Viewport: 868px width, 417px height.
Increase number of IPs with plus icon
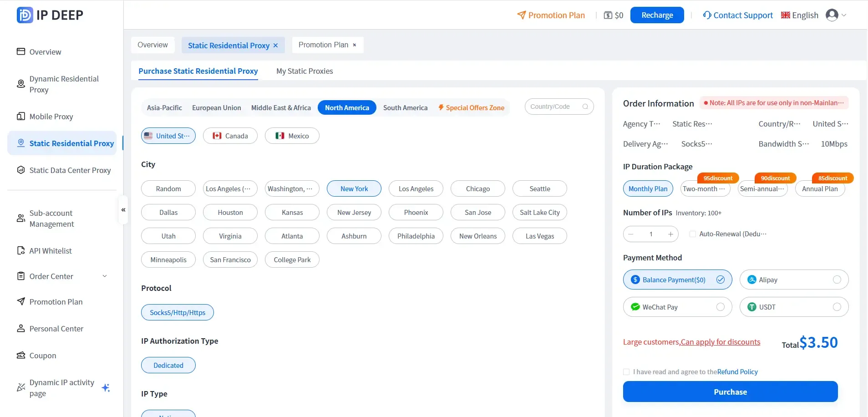pos(670,234)
